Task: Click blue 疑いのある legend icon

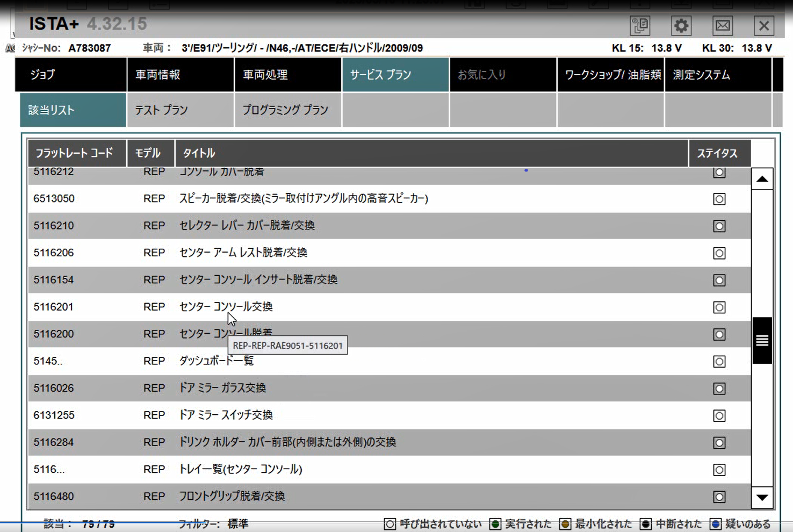Action: coord(716,524)
